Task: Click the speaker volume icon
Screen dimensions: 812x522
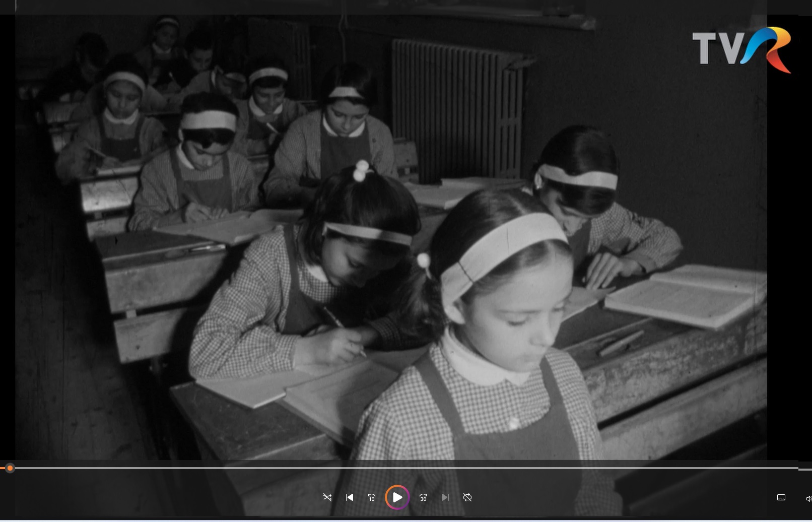Action: click(808, 498)
